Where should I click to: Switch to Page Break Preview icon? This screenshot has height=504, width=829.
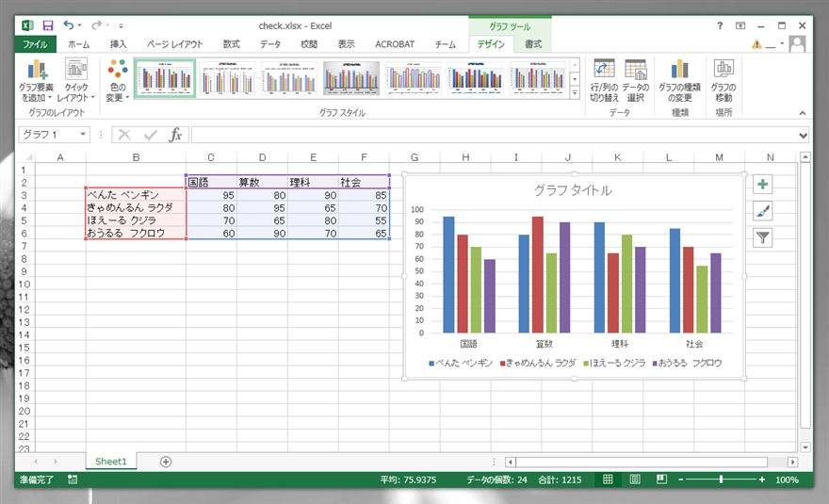(x=661, y=480)
